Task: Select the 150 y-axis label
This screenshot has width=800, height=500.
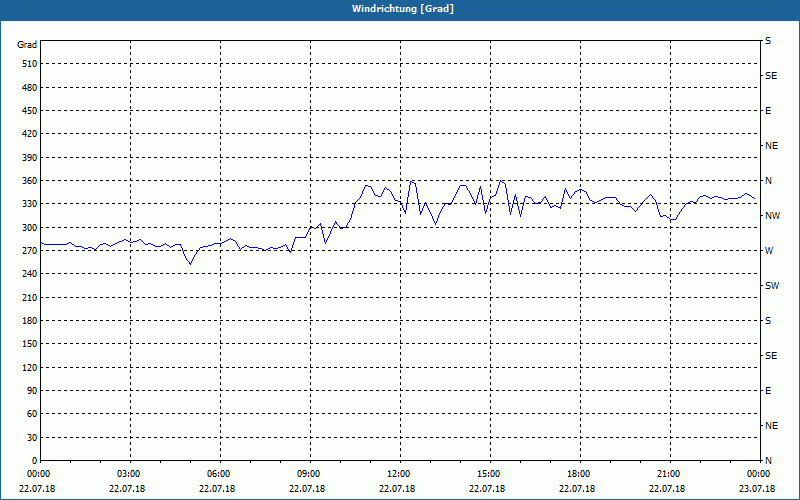Action: (30, 344)
